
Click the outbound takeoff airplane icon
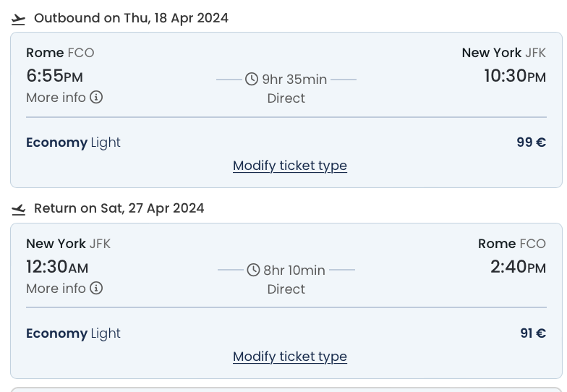18,20
